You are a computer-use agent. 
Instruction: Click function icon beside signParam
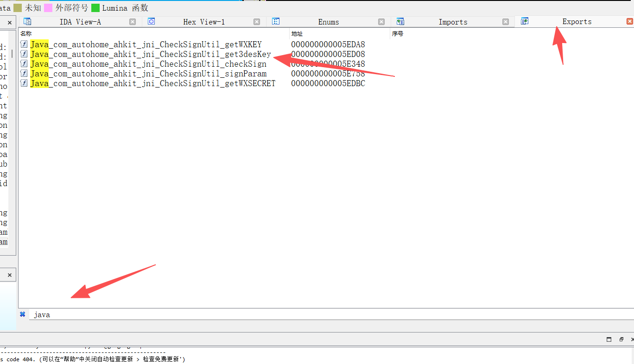(24, 74)
